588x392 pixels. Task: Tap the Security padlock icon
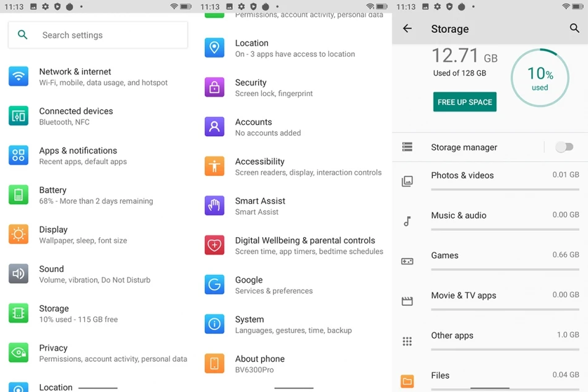point(215,87)
